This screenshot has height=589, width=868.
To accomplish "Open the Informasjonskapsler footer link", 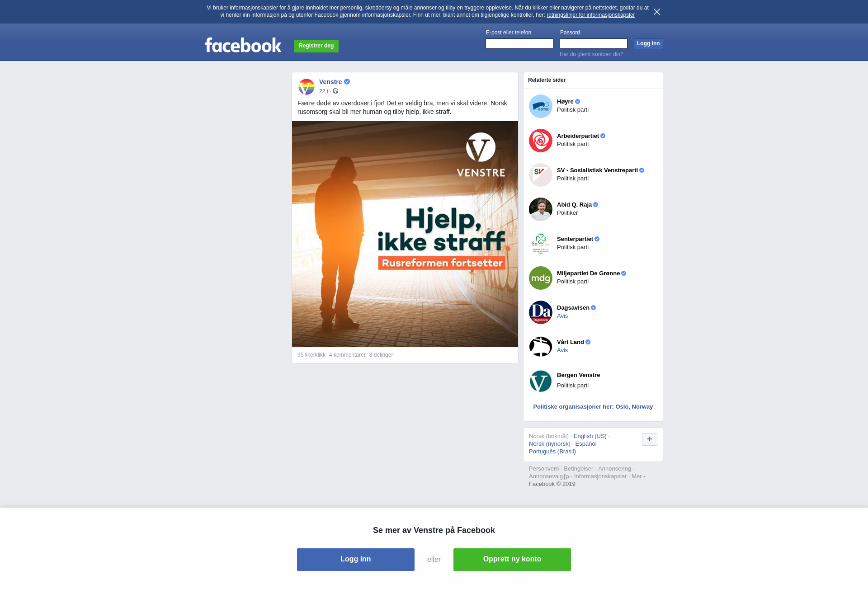I will point(600,476).
